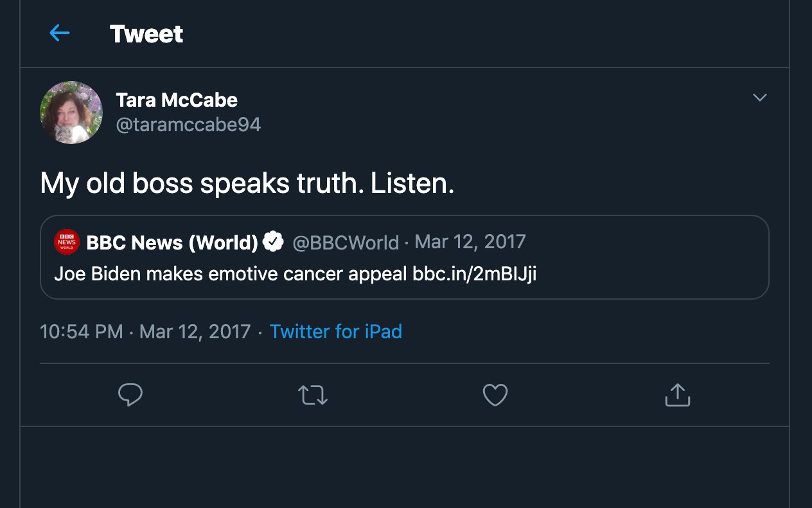Open the share tweet icon
Viewport: 812px width, 508px height.
677,395
